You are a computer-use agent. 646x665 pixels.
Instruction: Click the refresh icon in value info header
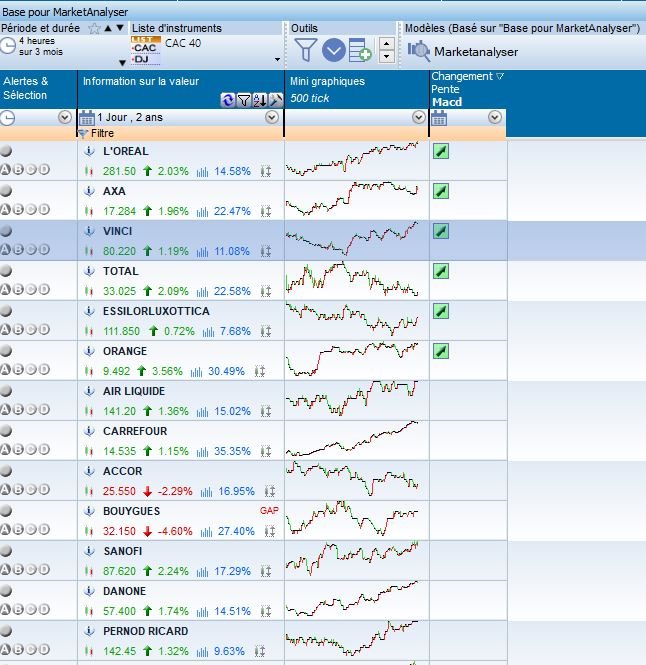[x=228, y=100]
